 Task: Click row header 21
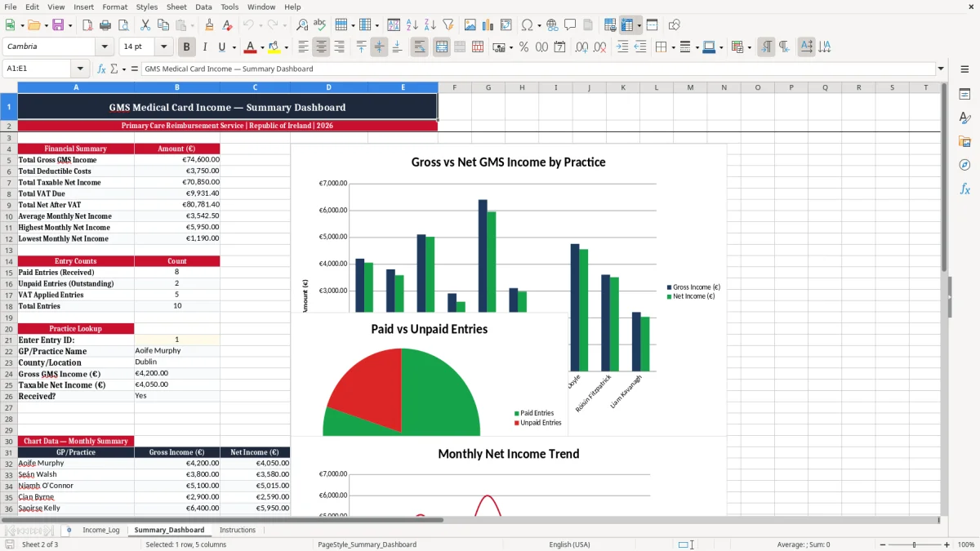pos(9,340)
